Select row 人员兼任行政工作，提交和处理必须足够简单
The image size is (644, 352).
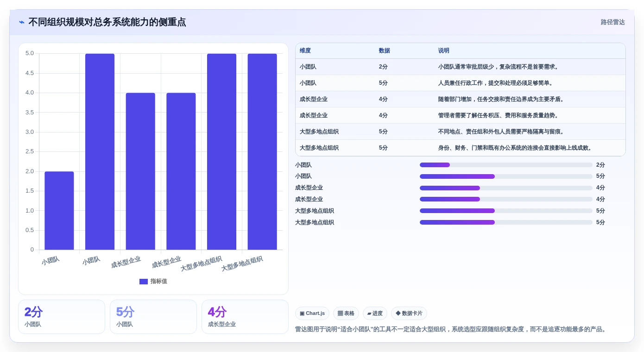461,83
